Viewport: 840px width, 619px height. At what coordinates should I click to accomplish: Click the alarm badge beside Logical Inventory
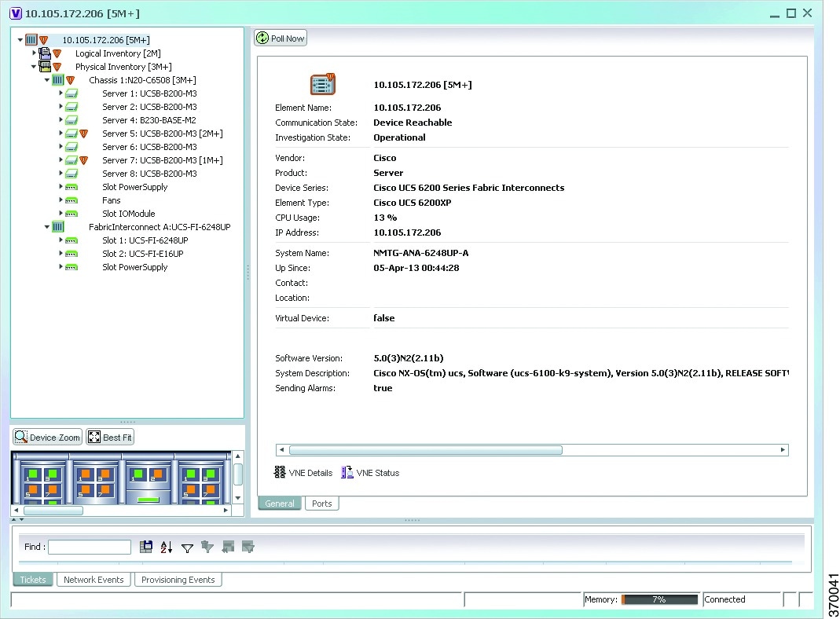click(57, 53)
